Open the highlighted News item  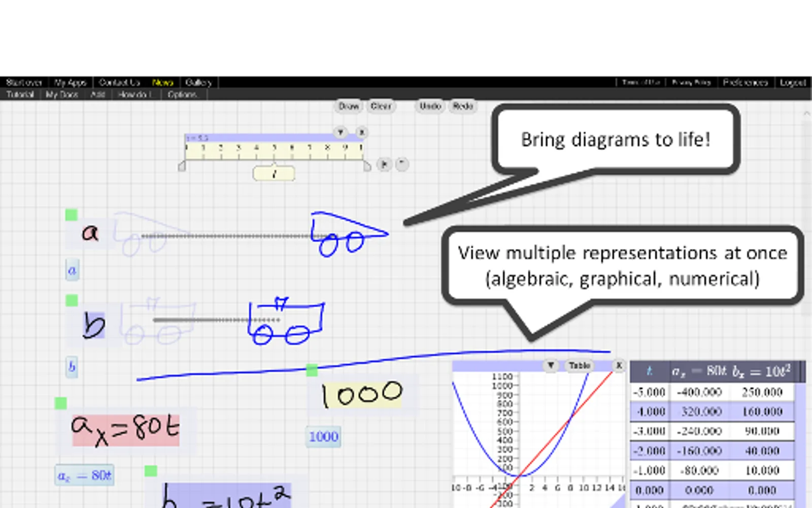163,82
